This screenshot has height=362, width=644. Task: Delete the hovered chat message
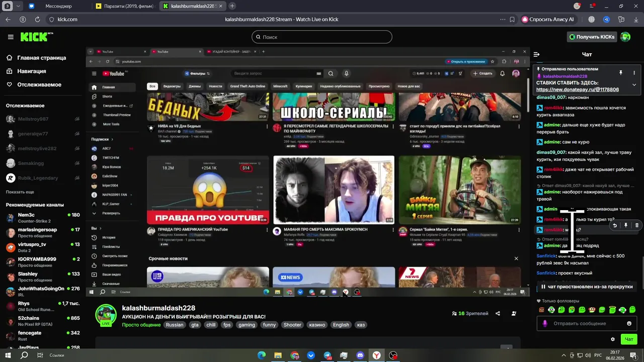636,225
